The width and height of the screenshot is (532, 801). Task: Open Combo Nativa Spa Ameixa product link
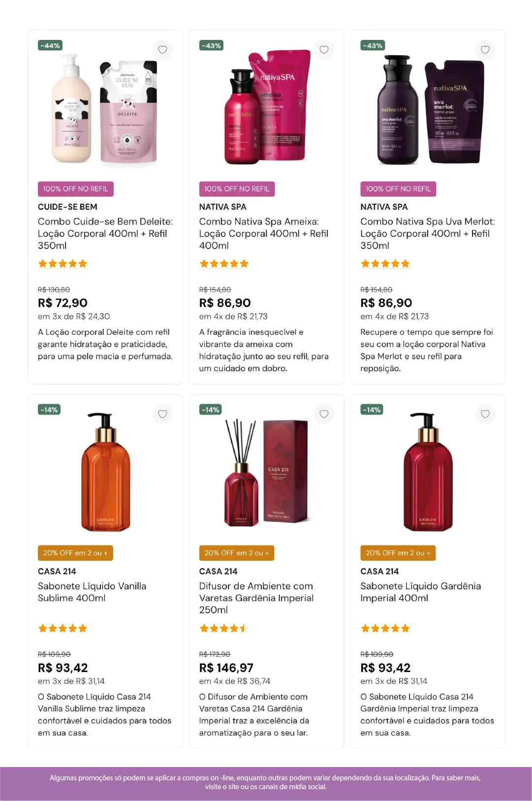263,233
